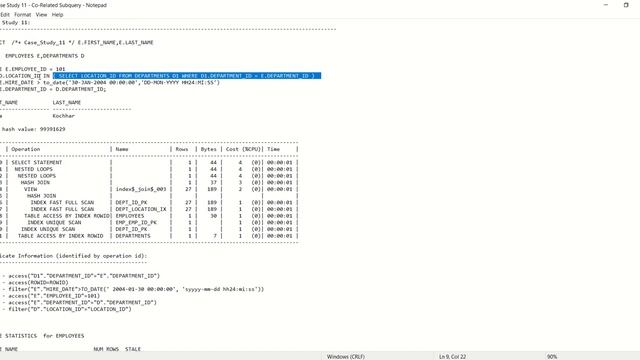The height and width of the screenshot is (360, 640).
Task: Click the LAST_NAME column header
Action: coord(67,102)
